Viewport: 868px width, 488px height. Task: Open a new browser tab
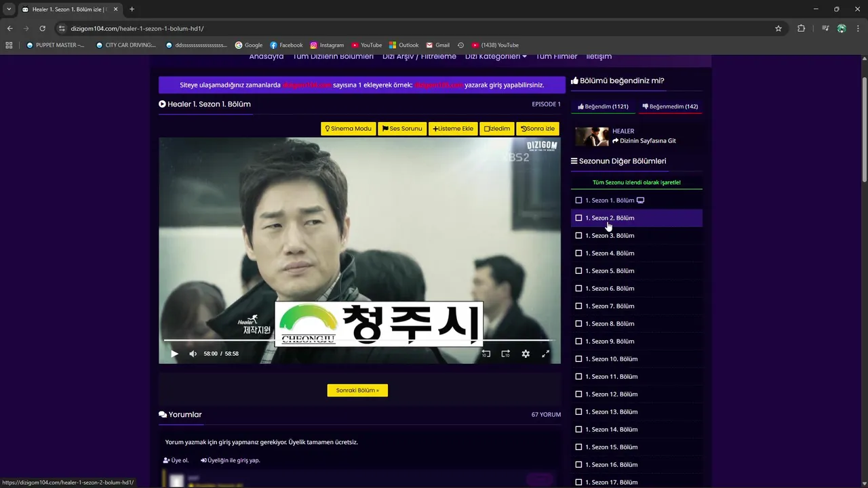point(132,9)
